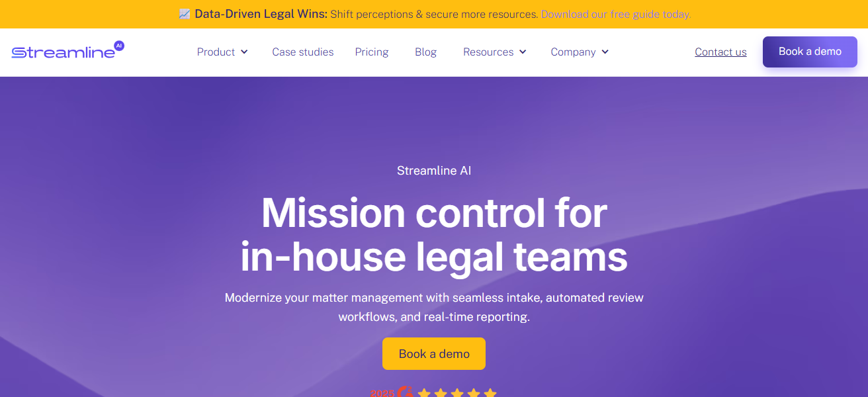Click the last gold rating star
Screen dimensions: 868x397
coord(490,393)
